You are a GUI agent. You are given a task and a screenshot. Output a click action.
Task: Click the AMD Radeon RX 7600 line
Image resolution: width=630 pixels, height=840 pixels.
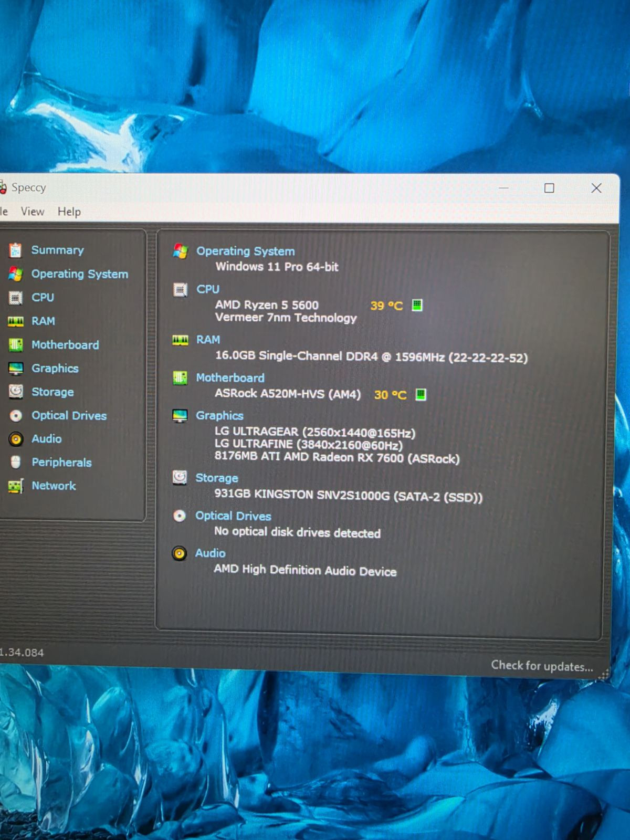(337, 457)
